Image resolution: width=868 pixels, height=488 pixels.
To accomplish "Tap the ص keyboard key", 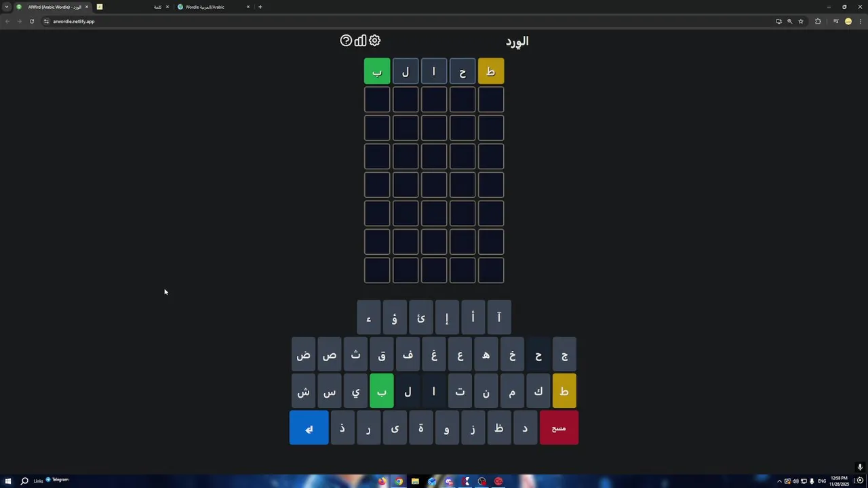I will pyautogui.click(x=330, y=354).
